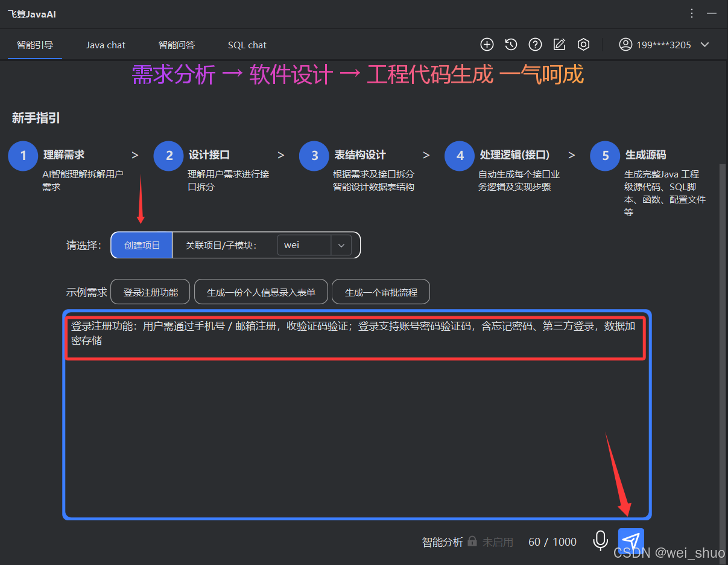Click the microphone voice input icon
Viewport: 728px width, 565px height.
click(x=600, y=540)
